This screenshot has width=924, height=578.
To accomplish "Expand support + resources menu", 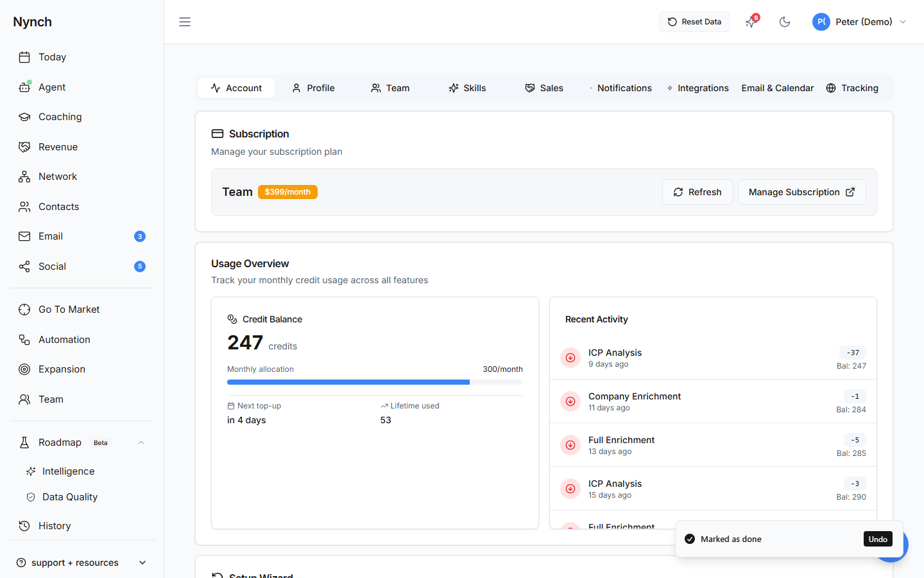I will [81, 563].
